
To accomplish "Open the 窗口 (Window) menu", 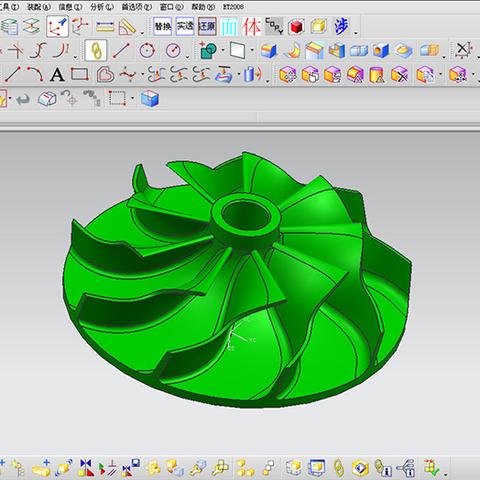I will click(172, 7).
